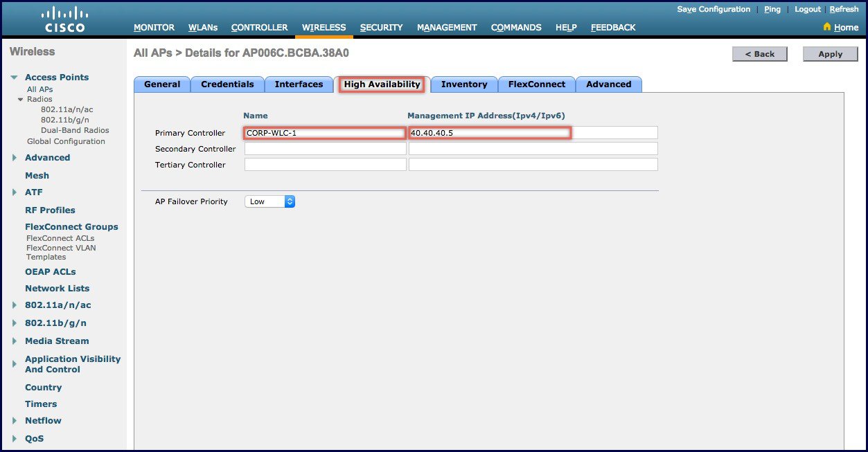This screenshot has height=452, width=868.
Task: Open the WIRELESS menu
Action: (324, 28)
